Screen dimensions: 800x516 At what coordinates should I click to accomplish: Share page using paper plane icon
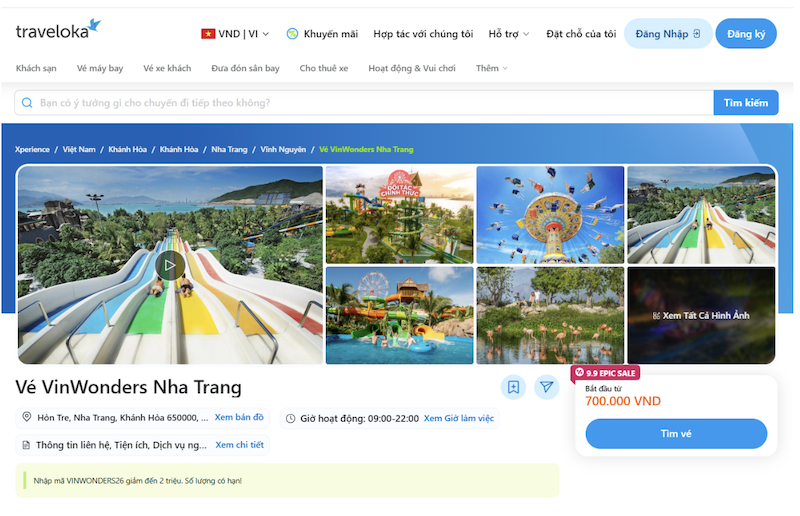pos(546,387)
